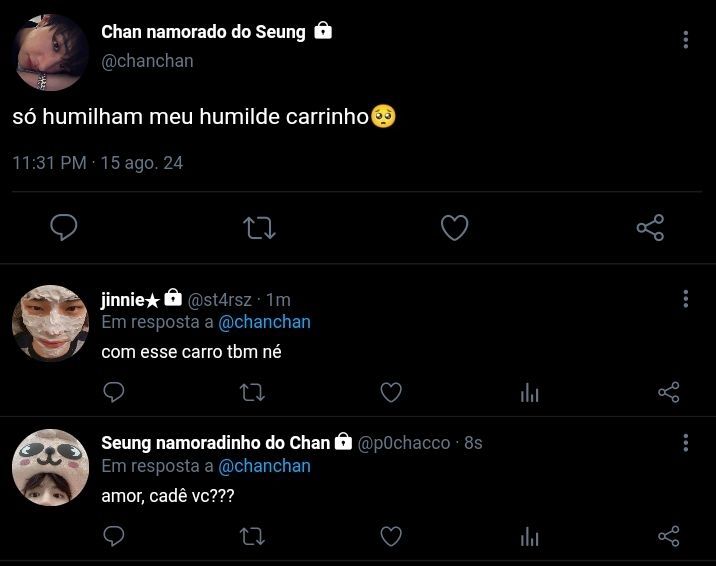Share the main tweet by @chanchan
The image size is (716, 566).
650,227
